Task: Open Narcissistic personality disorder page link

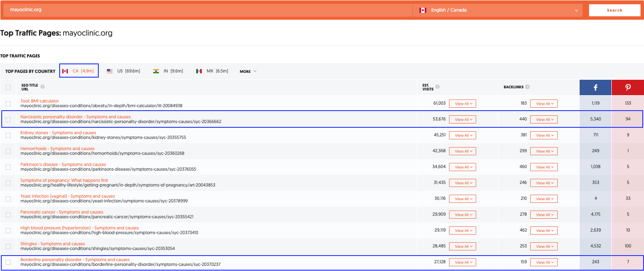Action: click(76, 117)
